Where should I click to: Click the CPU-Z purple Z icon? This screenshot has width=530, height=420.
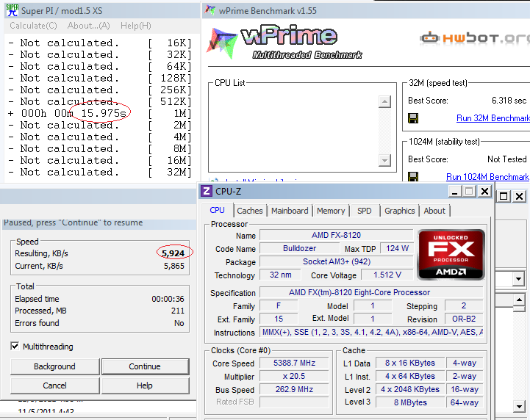pos(207,191)
